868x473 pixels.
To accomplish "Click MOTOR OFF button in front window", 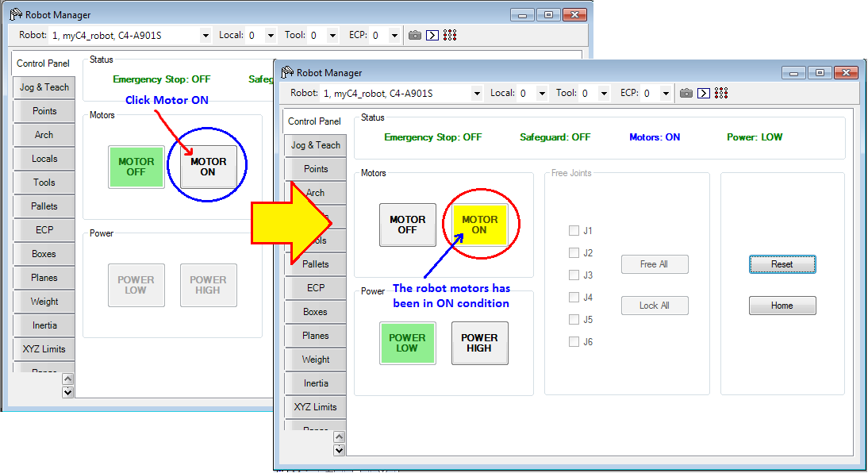I will click(x=408, y=225).
